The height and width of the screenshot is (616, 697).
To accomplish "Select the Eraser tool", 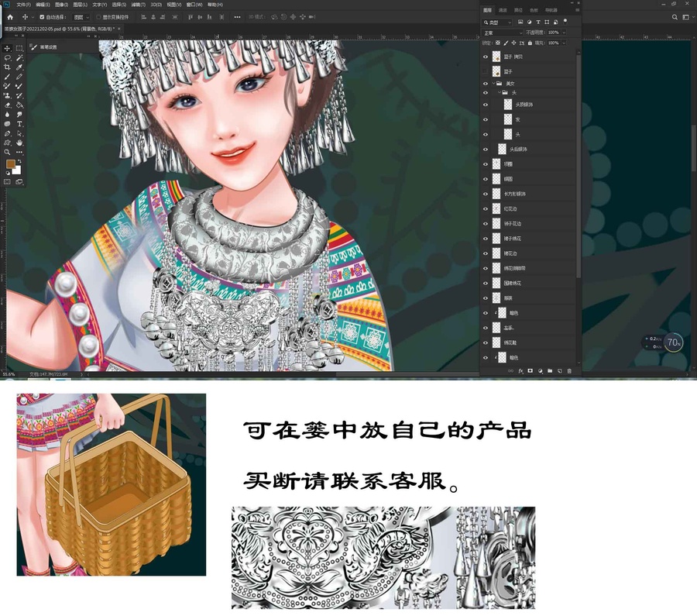I will click(7, 105).
